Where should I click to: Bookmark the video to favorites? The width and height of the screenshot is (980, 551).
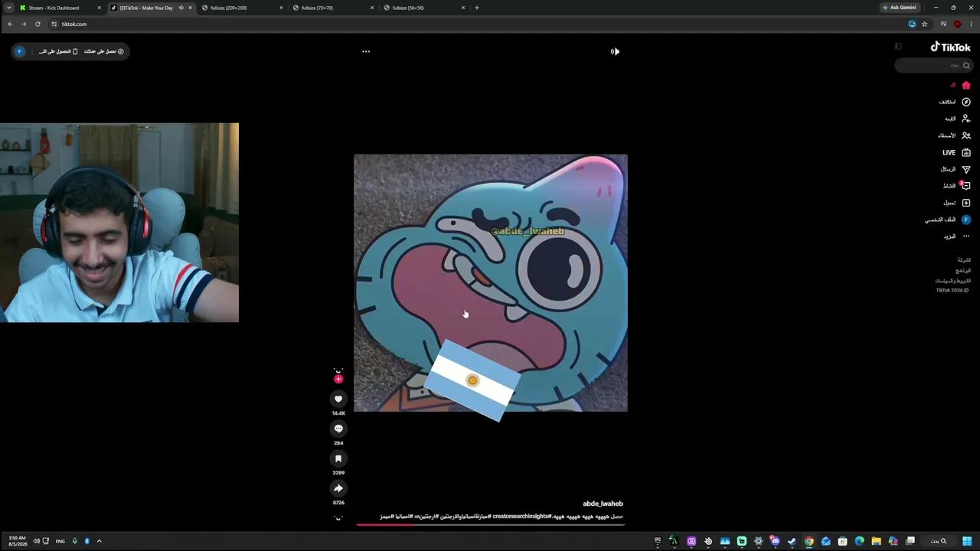tap(338, 458)
